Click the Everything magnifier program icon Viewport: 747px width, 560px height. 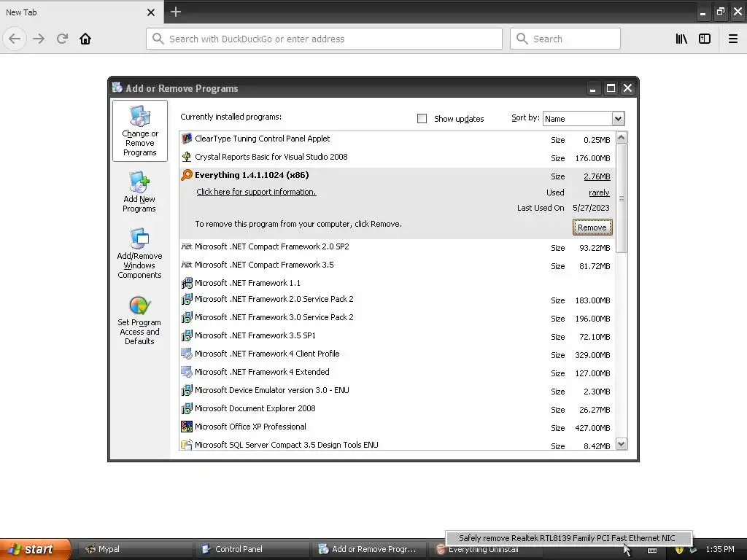(186, 175)
